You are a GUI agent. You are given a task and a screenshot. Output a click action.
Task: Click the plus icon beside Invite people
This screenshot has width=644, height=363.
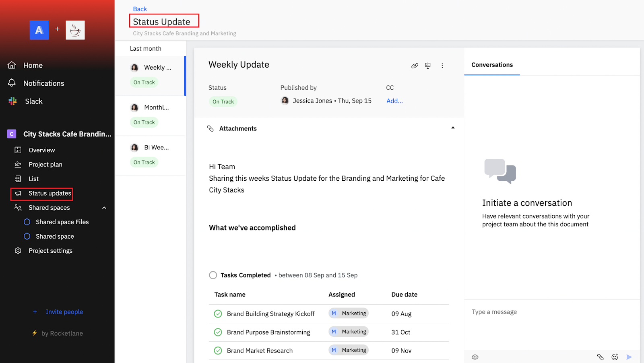[35, 312]
